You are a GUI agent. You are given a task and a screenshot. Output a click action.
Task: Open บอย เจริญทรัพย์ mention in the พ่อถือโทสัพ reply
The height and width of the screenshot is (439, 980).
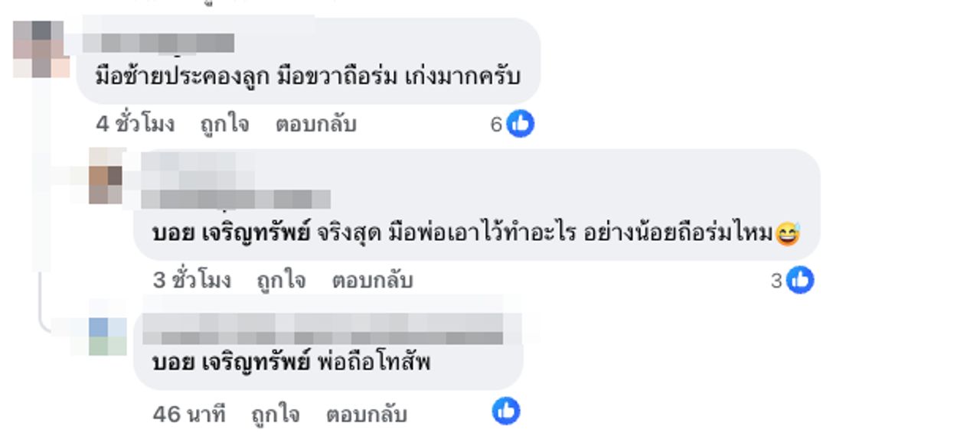click(230, 362)
